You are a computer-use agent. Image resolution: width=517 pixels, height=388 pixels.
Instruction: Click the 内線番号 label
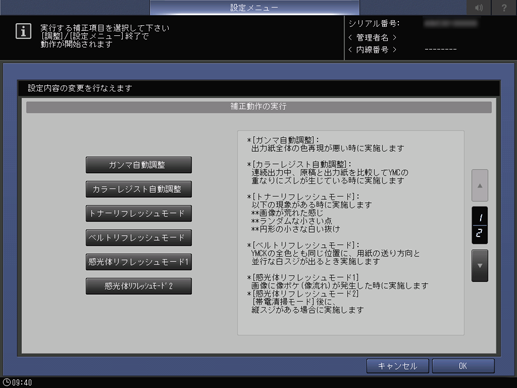tap(372, 50)
